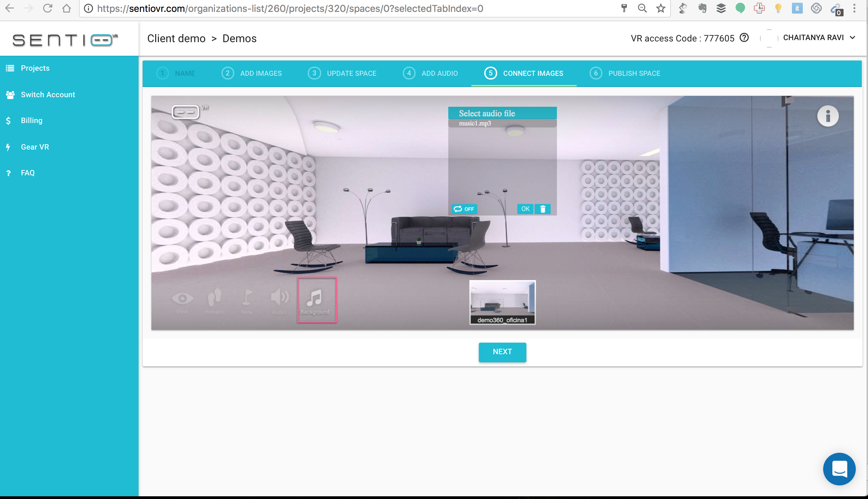The image size is (868, 499).
Task: Select the demo360_oficina1 thumbnail
Action: (502, 302)
